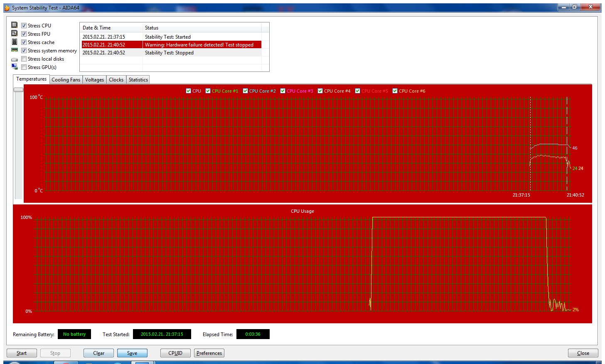Open the Statistics tab

138,80
